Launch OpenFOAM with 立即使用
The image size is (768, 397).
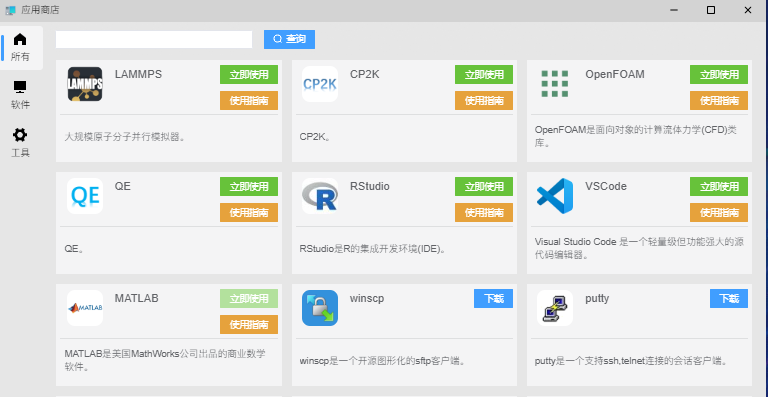coord(719,74)
